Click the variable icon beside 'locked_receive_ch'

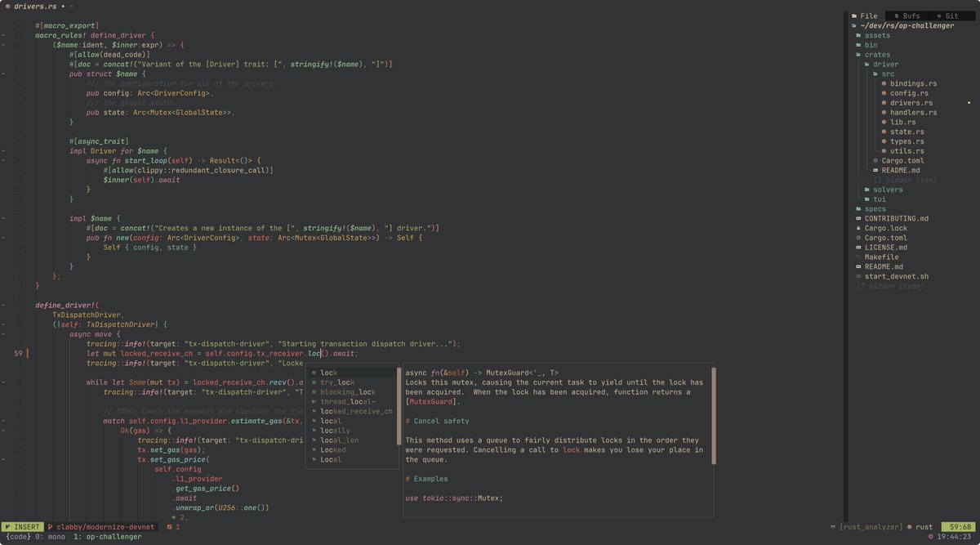click(314, 412)
